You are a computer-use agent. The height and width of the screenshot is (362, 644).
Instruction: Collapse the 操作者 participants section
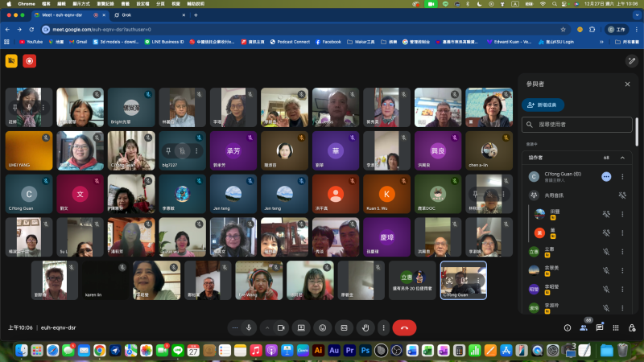tap(622, 158)
